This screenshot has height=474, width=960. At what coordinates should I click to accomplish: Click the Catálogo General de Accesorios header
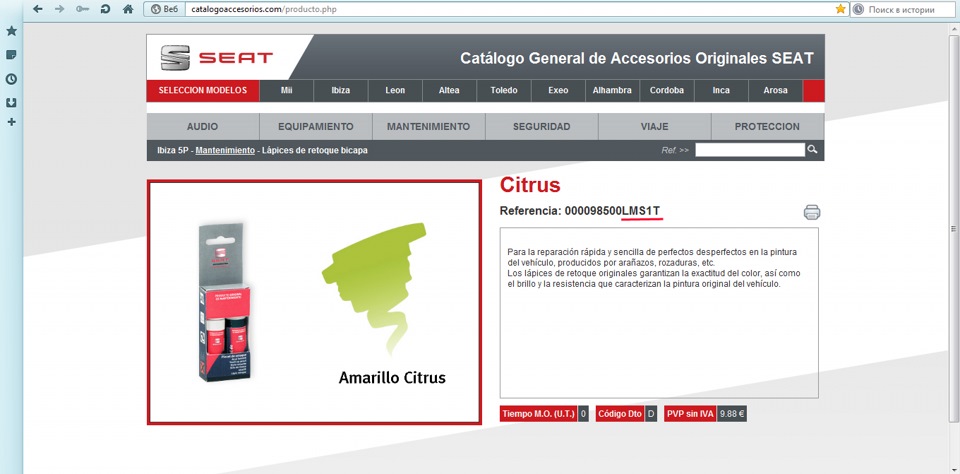[x=637, y=59]
